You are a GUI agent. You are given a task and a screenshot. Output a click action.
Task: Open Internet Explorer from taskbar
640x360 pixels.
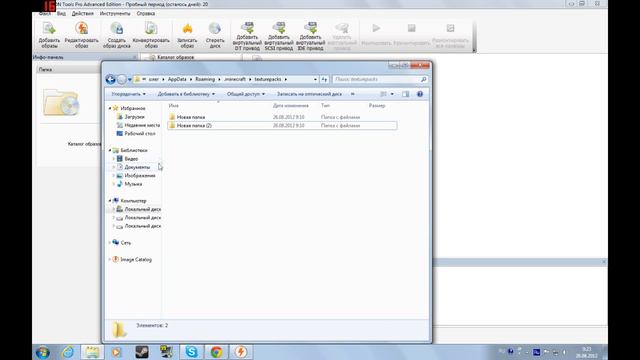[68, 352]
